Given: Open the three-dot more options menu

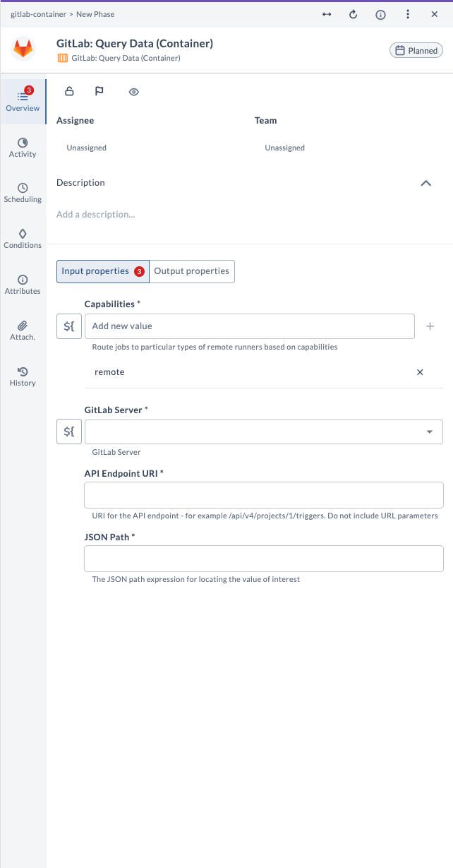Looking at the screenshot, I should click(408, 14).
